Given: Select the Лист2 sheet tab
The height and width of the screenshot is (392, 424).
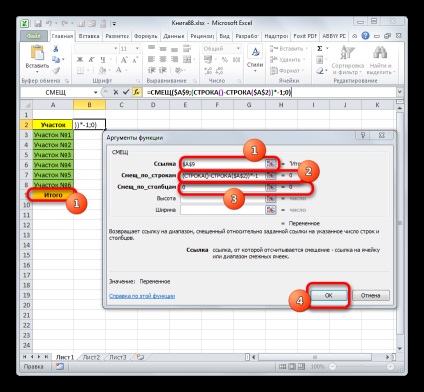Looking at the screenshot, I should point(91,357).
